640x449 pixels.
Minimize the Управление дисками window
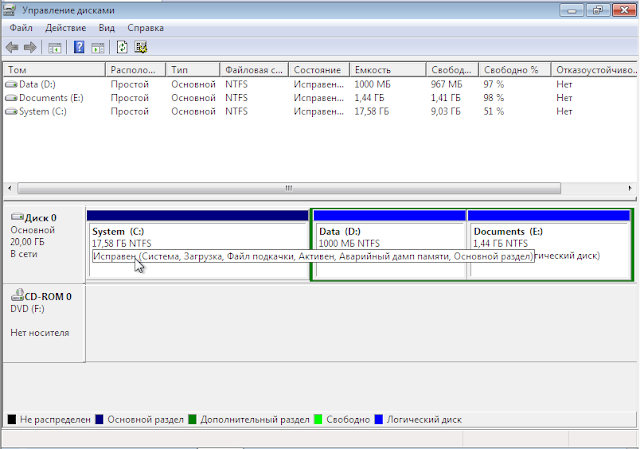[572, 10]
